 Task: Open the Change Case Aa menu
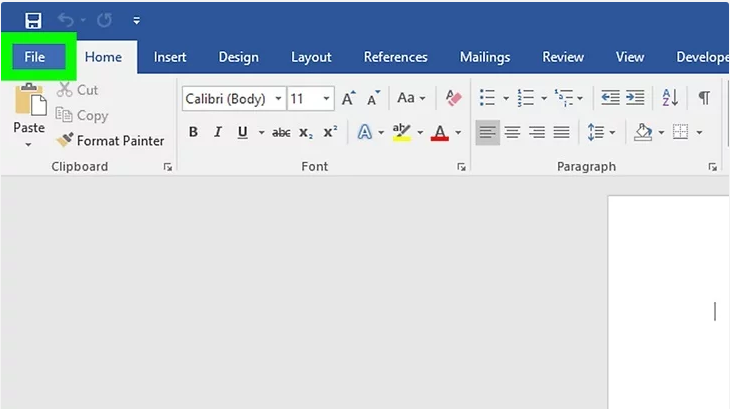(411, 98)
